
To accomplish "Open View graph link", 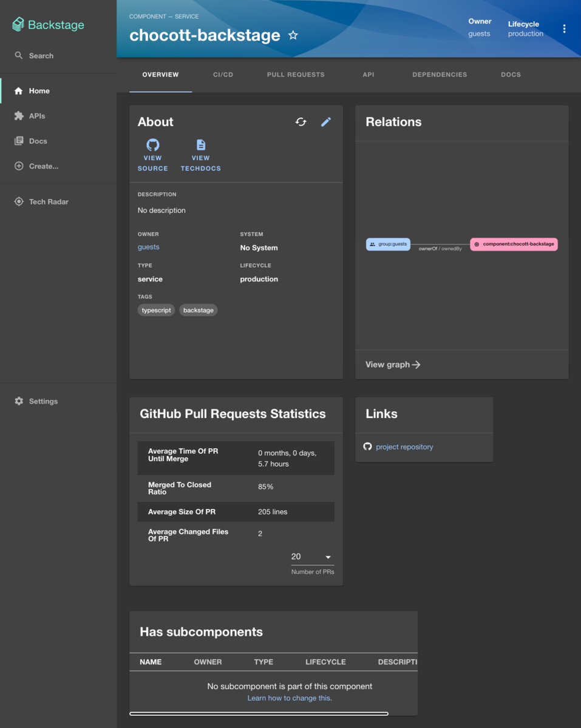I will click(393, 365).
